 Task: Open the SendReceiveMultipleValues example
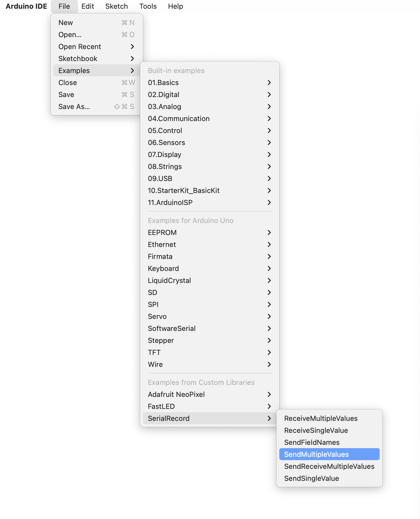(329, 466)
